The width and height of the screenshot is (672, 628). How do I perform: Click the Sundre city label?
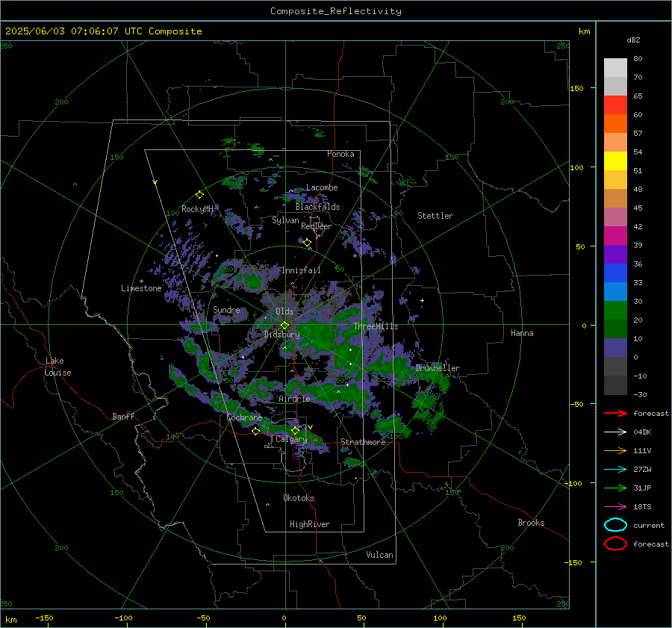click(226, 309)
